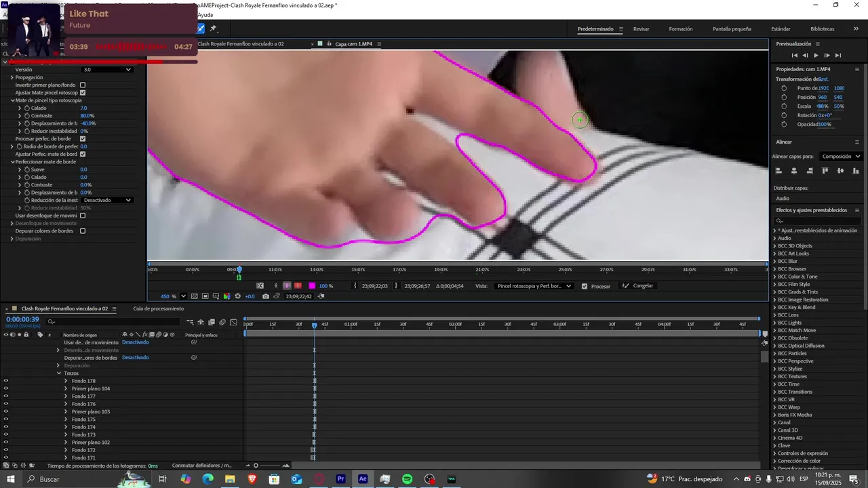Click the snapshot camera icon in viewer
Viewport: 868px width, 488px height.
[x=266, y=296]
